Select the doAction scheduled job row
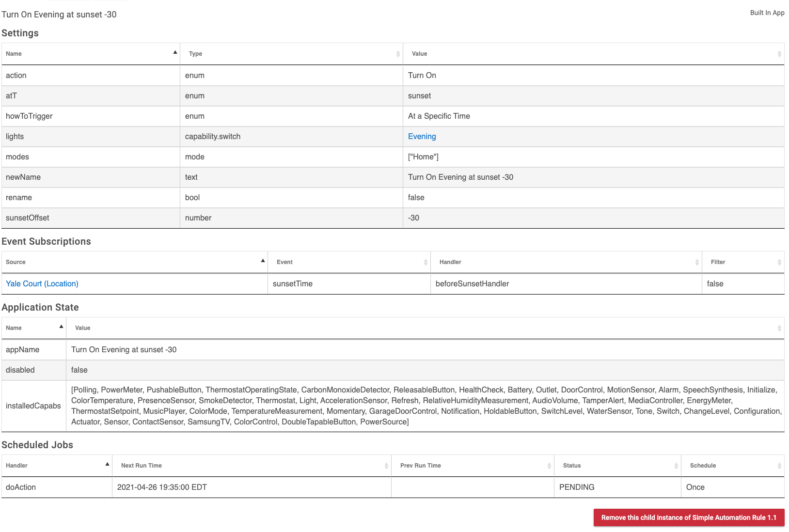The image size is (789, 532). 393,487
